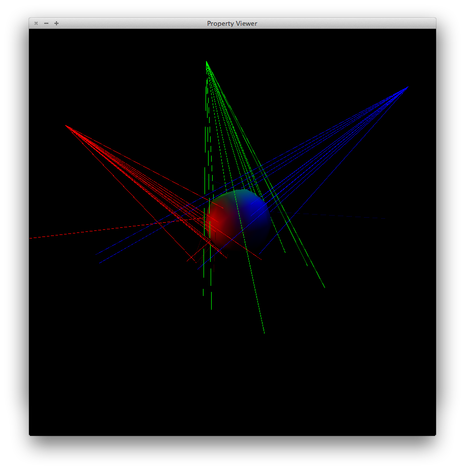Click the Property Viewer title bar text

(232, 23)
